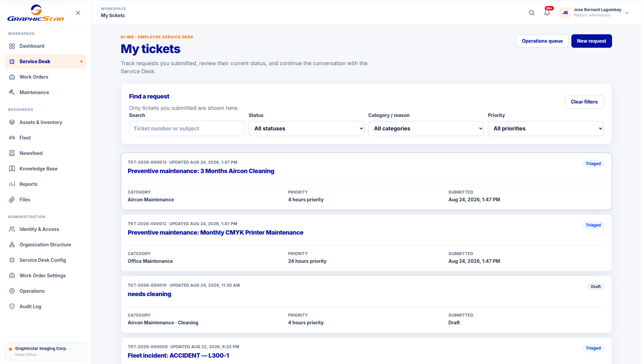Click the Organization Structure icon
The image size is (642, 364).
12,245
